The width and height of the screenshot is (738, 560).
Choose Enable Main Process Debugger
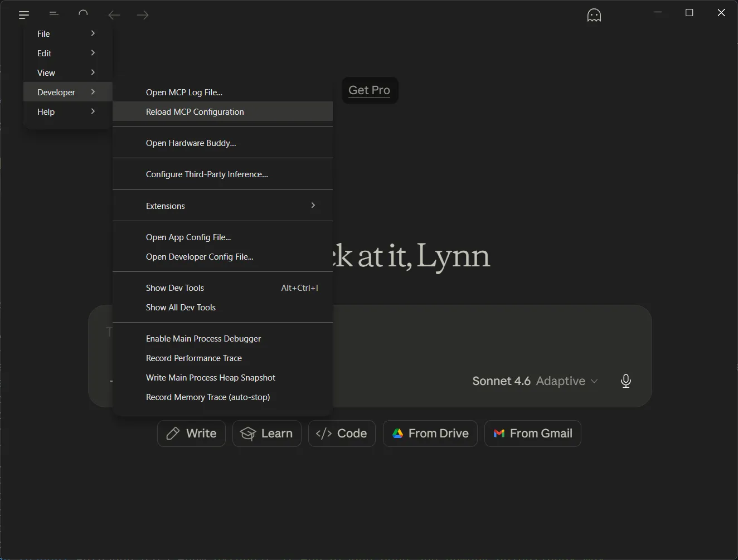pos(222,338)
